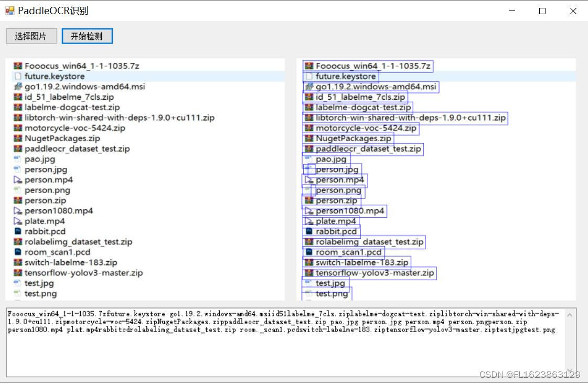The image size is (588, 383).
Task: Click the image icon beside test.jpg in source image
Action: pos(17,282)
